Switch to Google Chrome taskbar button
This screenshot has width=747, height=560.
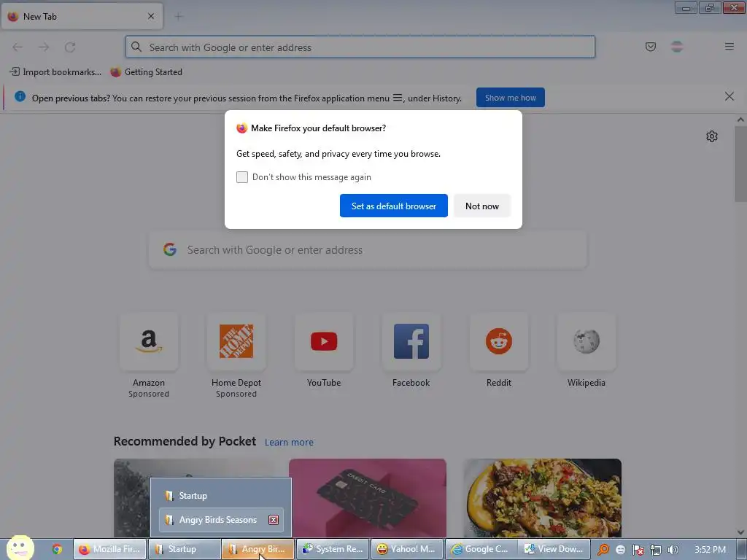(481, 549)
